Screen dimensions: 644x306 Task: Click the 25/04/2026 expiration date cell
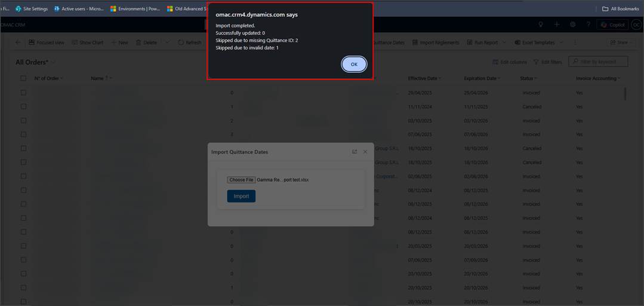(475, 93)
